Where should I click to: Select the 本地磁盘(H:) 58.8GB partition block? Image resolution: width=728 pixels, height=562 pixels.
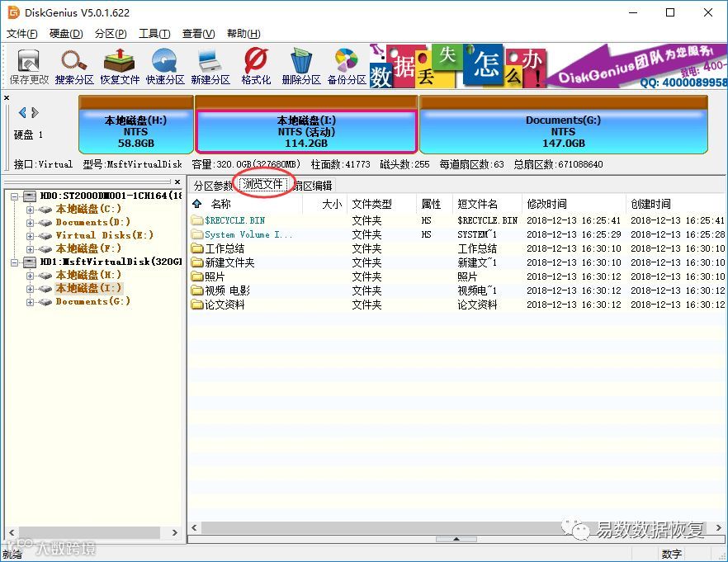(135, 125)
